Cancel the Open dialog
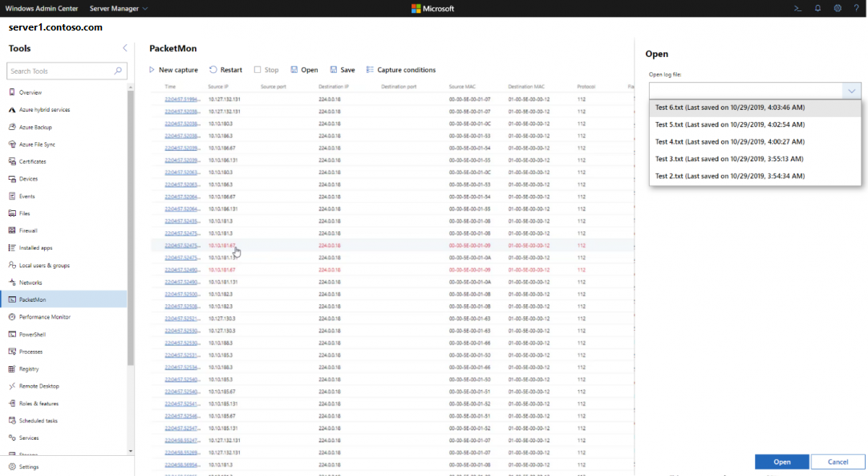Viewport: 868px width, 476px height. (838, 462)
